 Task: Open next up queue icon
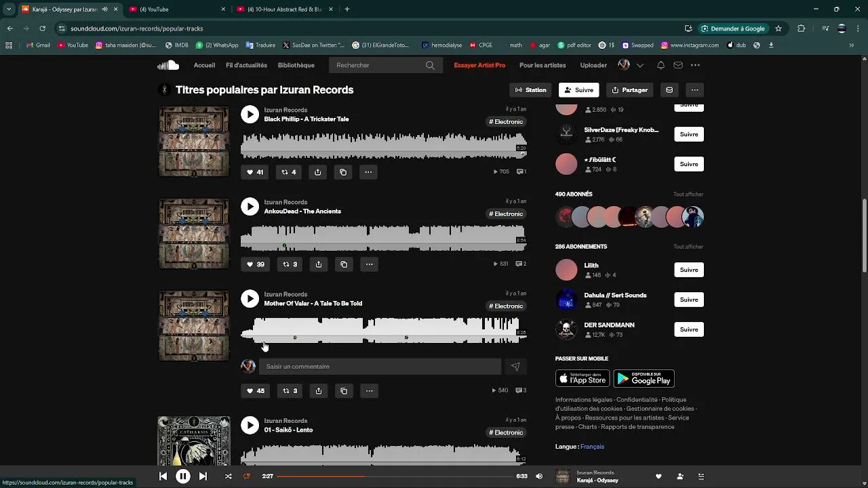(701, 476)
